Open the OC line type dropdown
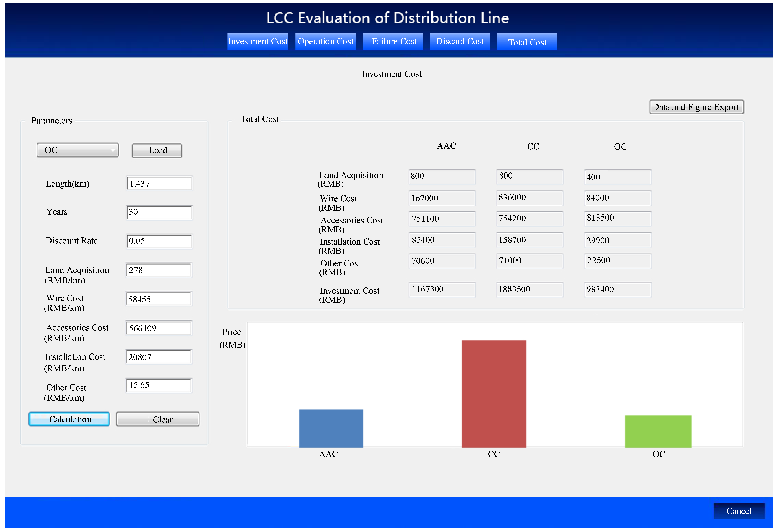The image size is (777, 532). 78,150
